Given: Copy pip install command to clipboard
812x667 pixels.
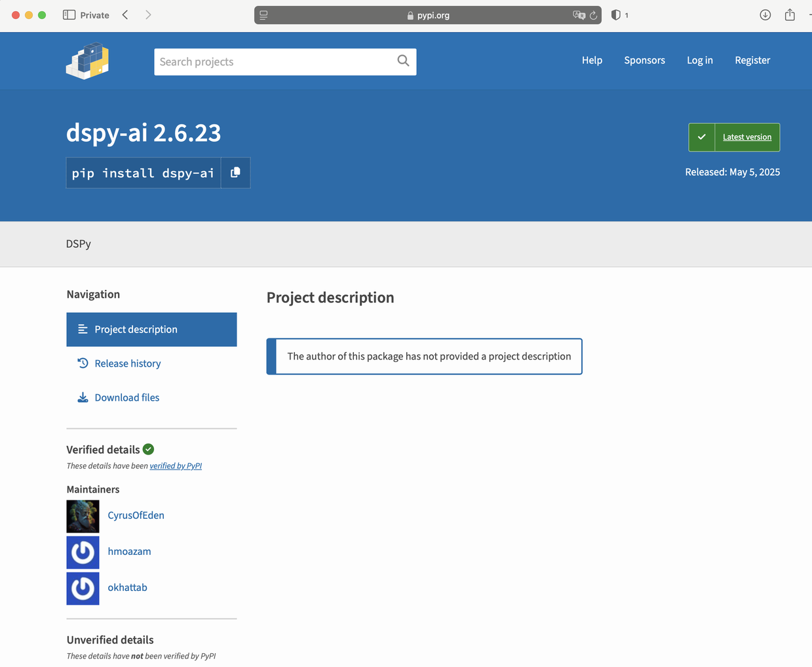Looking at the screenshot, I should 235,172.
